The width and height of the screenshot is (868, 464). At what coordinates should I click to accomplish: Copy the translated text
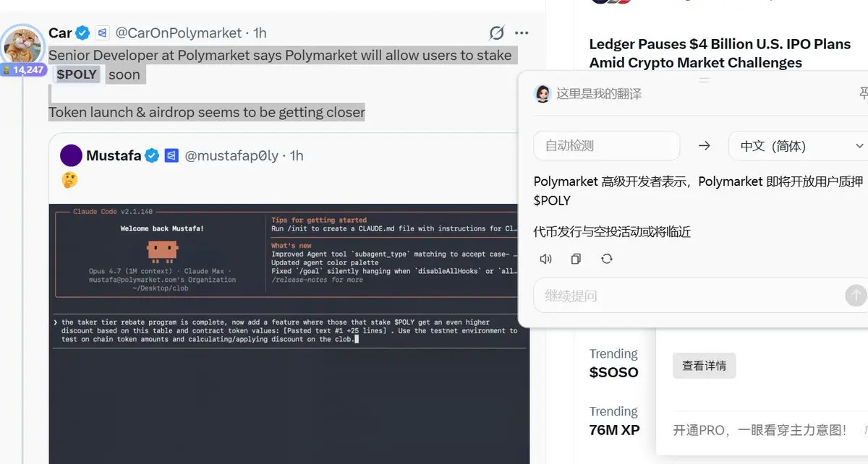coord(576,259)
